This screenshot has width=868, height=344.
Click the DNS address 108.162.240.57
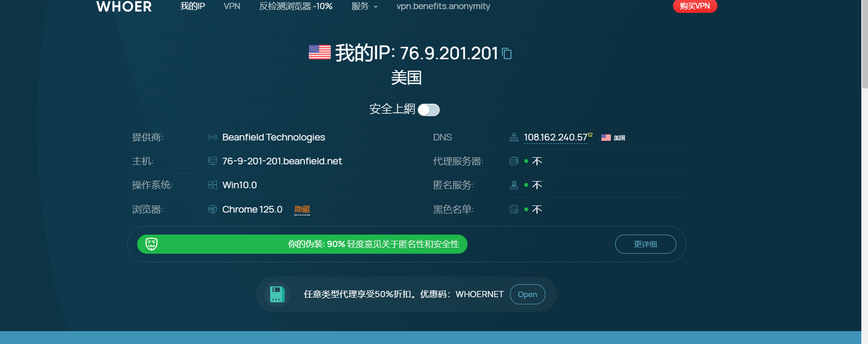(555, 138)
